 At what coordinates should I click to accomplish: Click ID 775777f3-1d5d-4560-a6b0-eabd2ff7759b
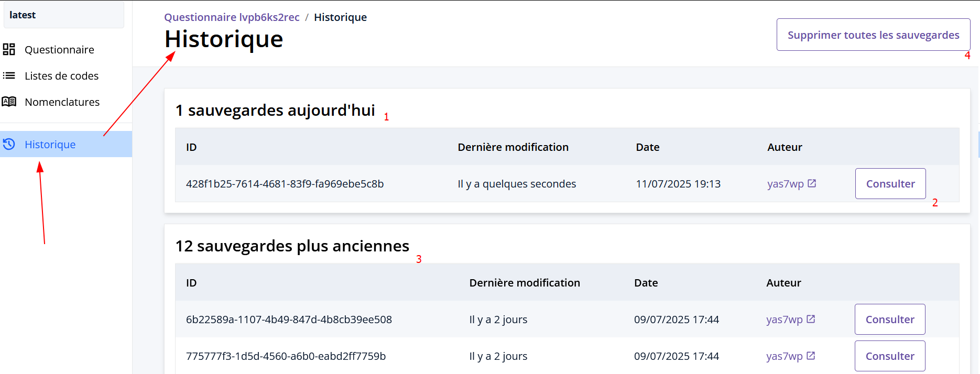point(286,356)
